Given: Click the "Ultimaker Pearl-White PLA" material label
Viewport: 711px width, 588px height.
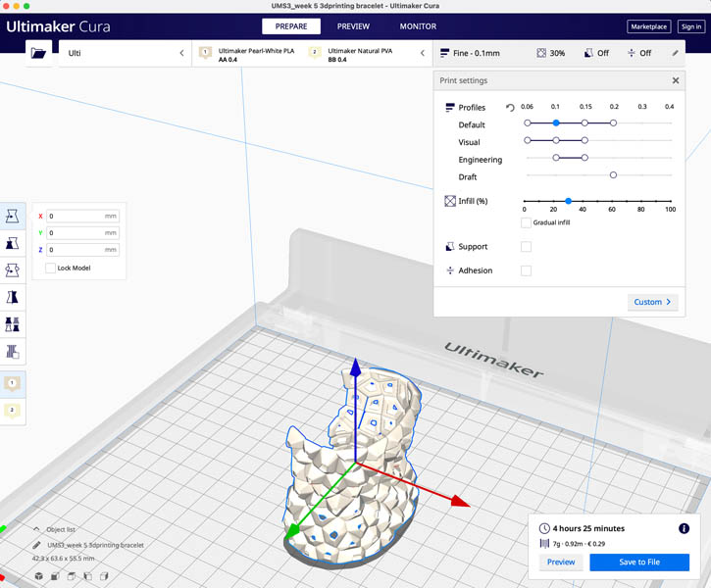Looking at the screenshot, I should point(256,51).
